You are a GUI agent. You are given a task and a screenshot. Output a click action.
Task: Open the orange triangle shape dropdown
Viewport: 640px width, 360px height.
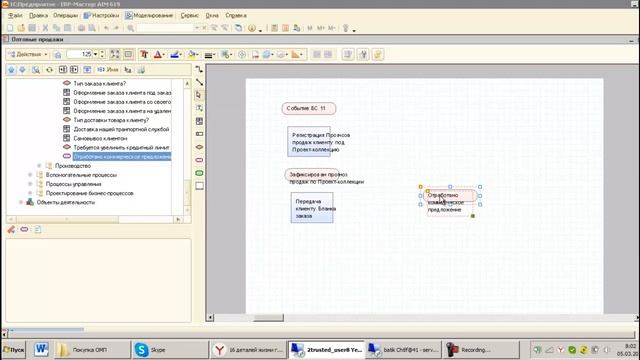point(297,54)
